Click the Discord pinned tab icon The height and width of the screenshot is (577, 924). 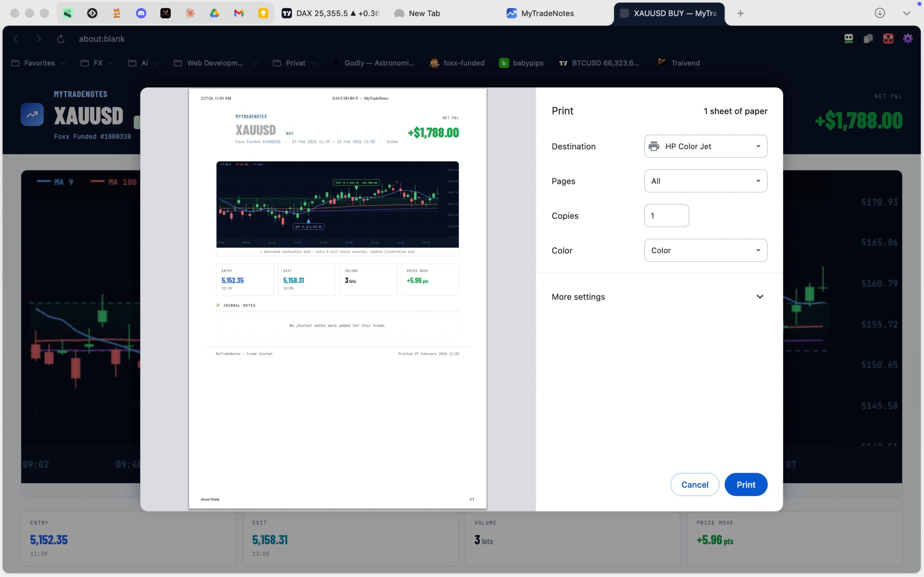pyautogui.click(x=141, y=13)
